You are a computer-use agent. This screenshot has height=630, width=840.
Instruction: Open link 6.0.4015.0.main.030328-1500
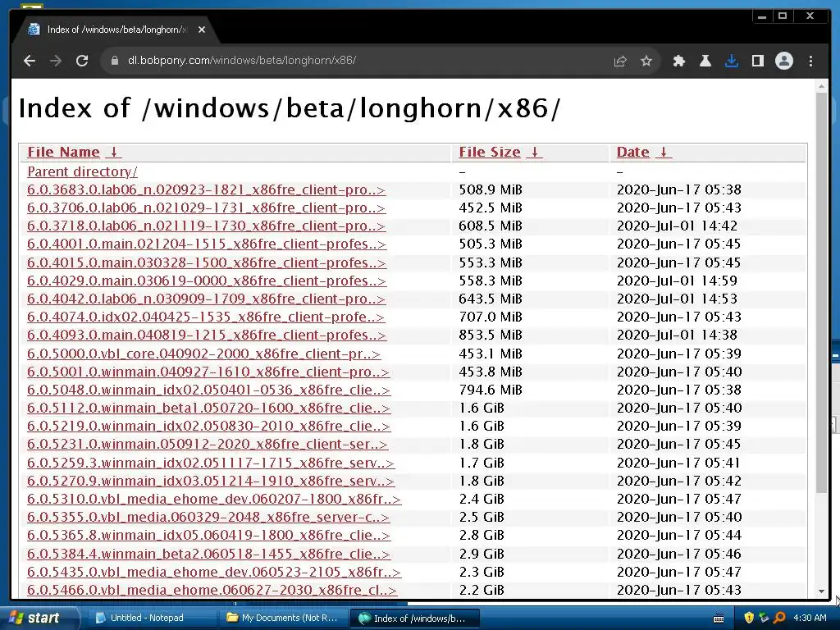pos(207,262)
